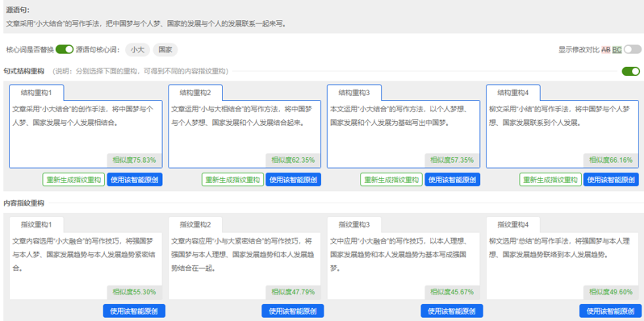Click 重新生成指纹重构 under 结构重构3

(391, 180)
